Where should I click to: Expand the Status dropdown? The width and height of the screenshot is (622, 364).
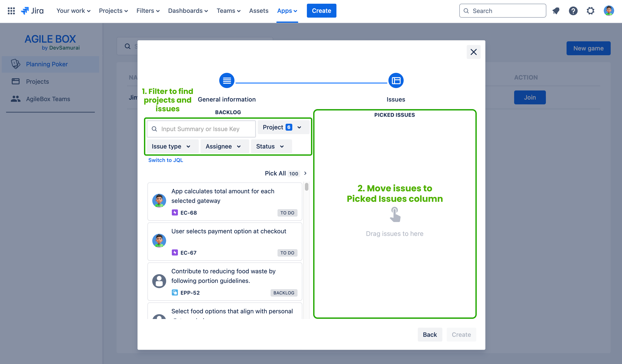pos(271,146)
